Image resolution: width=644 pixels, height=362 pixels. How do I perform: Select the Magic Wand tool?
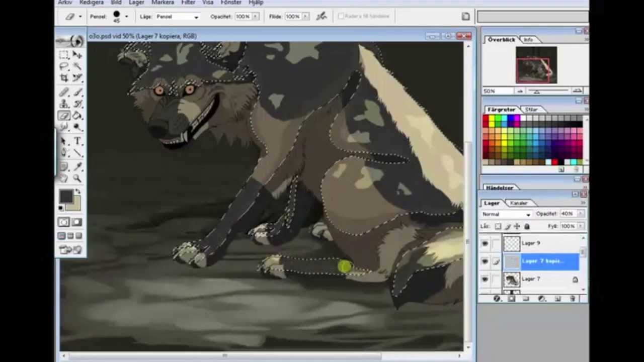pyautogui.click(x=77, y=66)
